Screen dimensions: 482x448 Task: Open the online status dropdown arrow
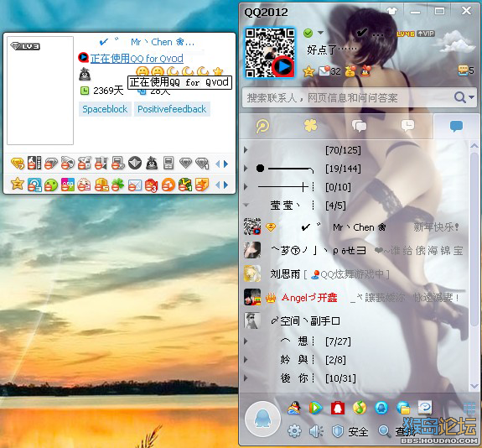coord(320,33)
